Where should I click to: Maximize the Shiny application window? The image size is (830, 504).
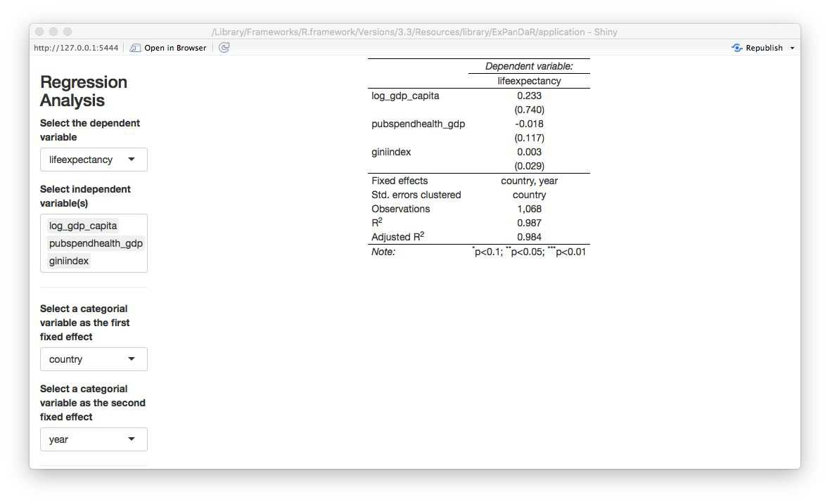(x=68, y=32)
